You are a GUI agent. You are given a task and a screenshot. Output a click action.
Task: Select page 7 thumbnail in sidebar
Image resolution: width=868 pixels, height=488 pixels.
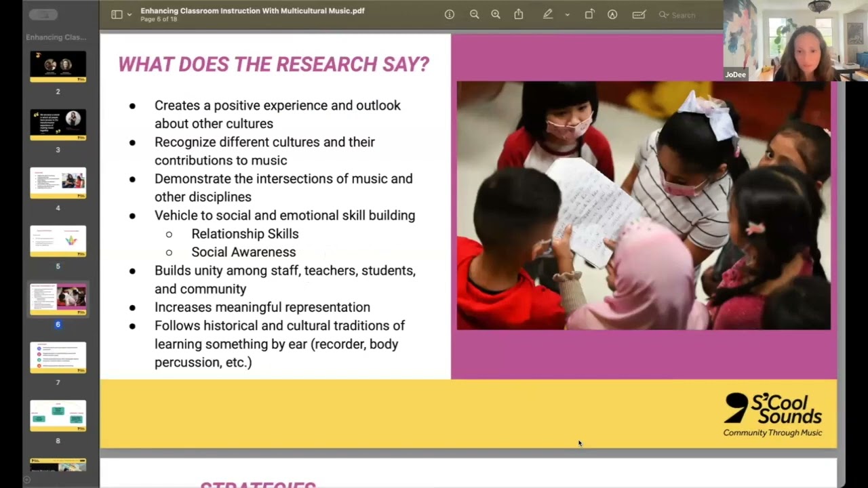[58, 358]
